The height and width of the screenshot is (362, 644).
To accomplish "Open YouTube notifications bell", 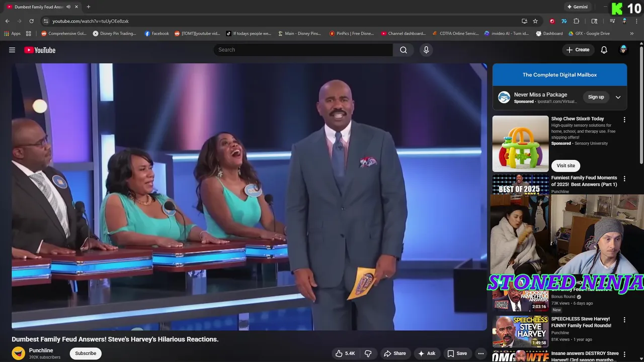I will click(x=604, y=50).
